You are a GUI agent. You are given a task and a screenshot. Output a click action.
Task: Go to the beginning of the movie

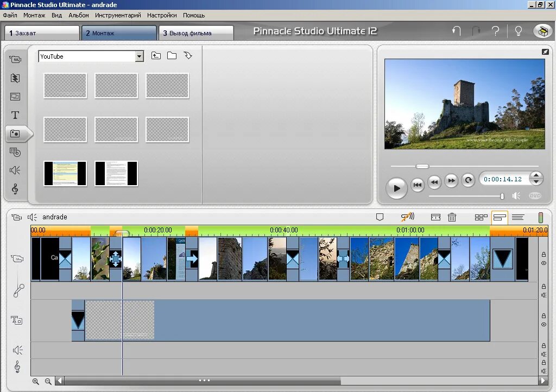tap(418, 185)
